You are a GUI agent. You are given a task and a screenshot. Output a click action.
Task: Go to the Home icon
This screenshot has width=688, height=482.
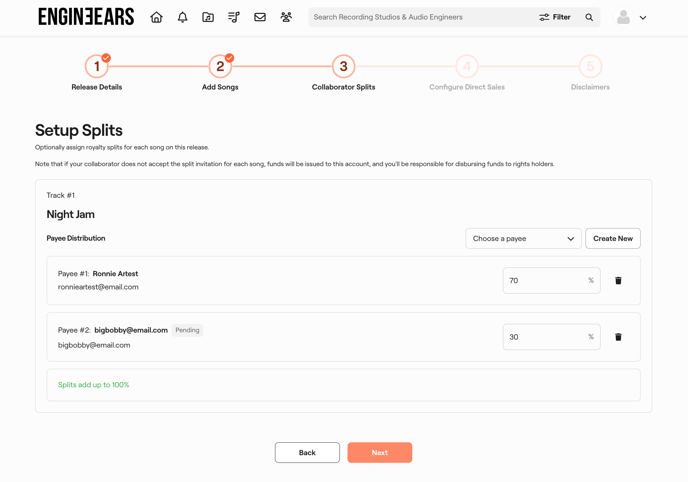tap(156, 17)
